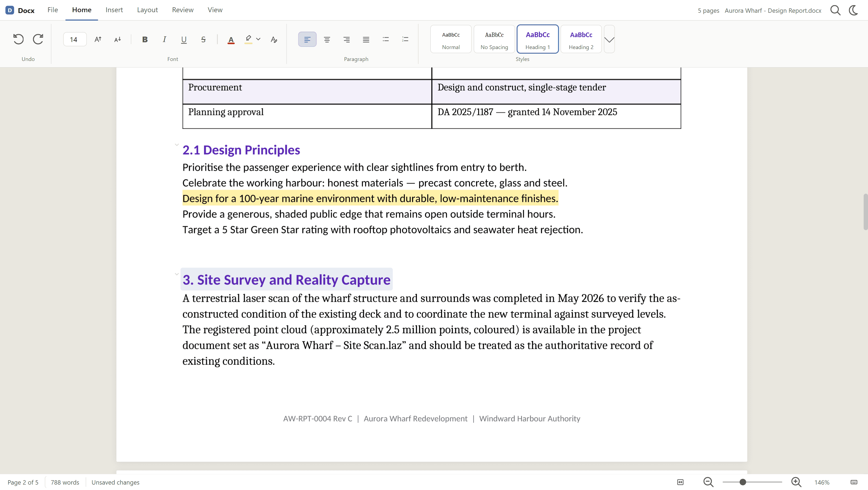This screenshot has height=490, width=868.
Task: Click the Target 5 Star Green Star line
Action: pyautogui.click(x=382, y=230)
